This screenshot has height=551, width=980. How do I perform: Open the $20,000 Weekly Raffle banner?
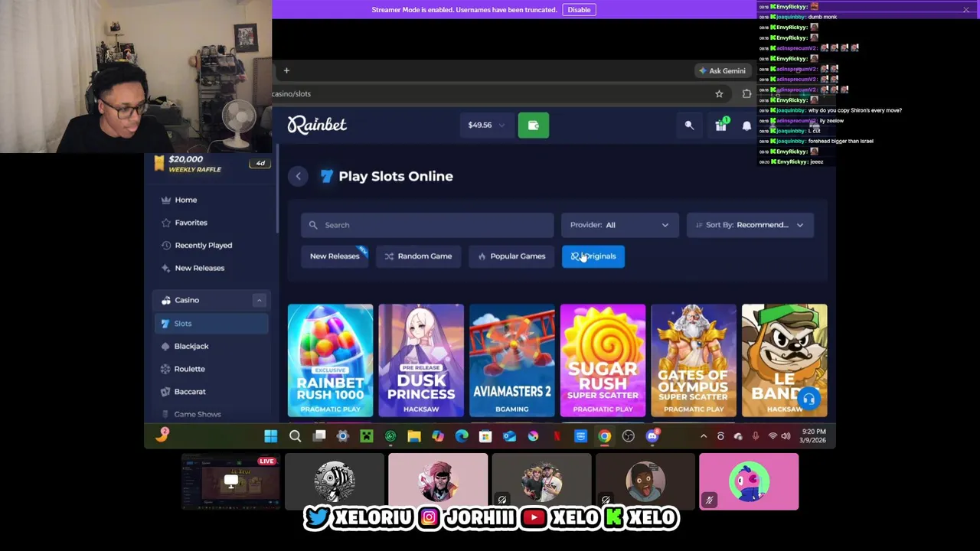211,164
